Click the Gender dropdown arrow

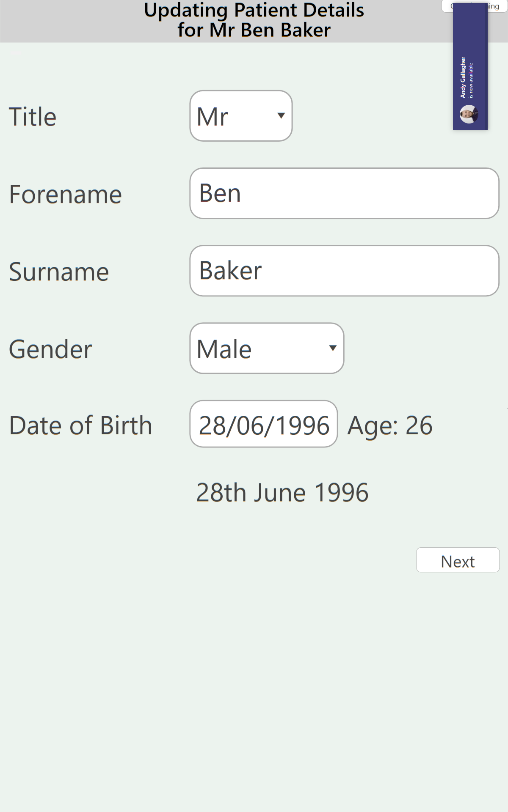click(333, 348)
